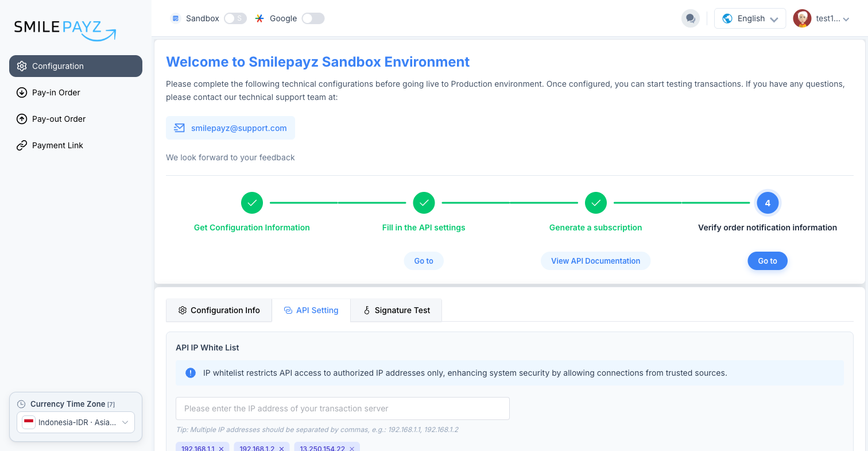
Task: Click the Get Configuration Information checkmark step
Action: [x=252, y=203]
